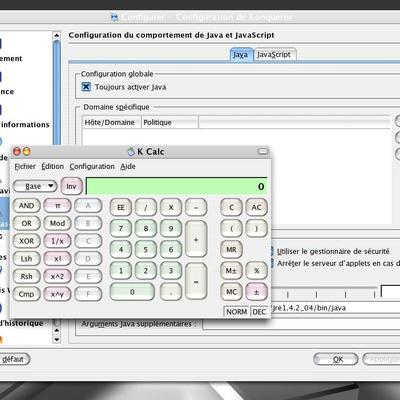The image size is (400, 400).
Task: Click the sidebar scroll down arrow at bottom
Action: coord(57,340)
